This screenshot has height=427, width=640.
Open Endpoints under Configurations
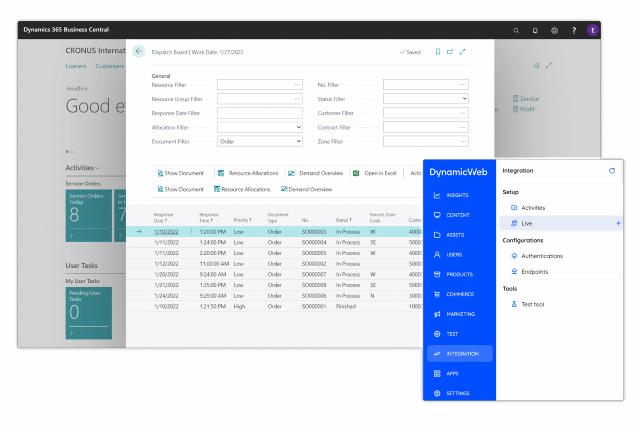pos(540,272)
